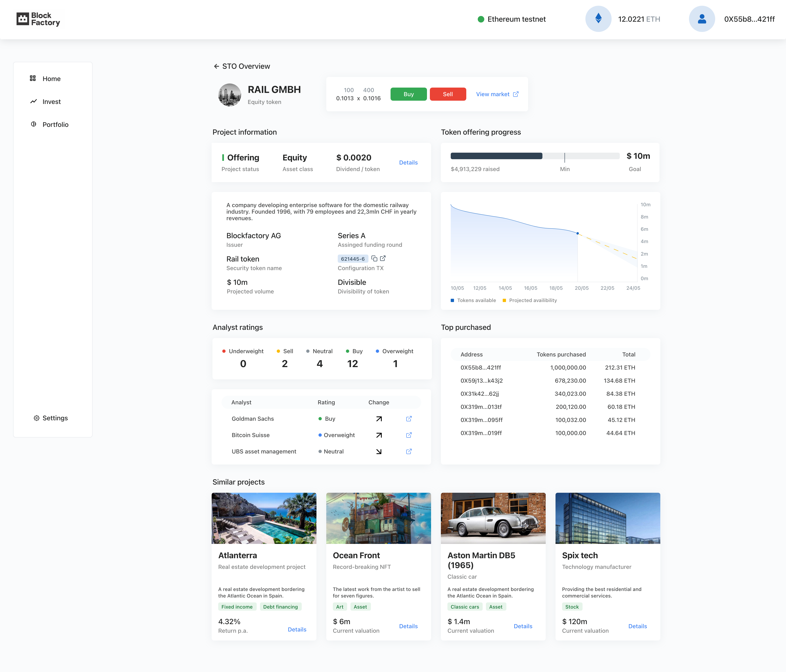Click the Block Factory logo
This screenshot has width=786, height=672.
tap(38, 19)
